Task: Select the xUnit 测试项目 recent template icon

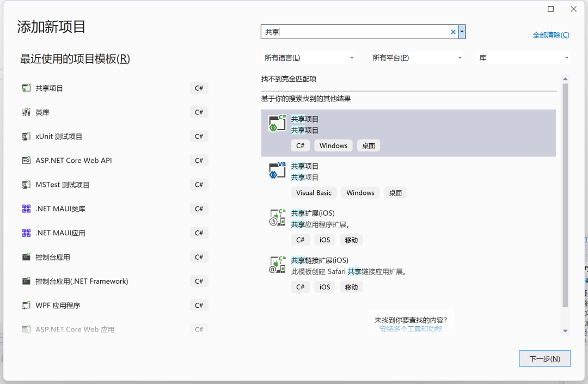Action: pos(26,137)
